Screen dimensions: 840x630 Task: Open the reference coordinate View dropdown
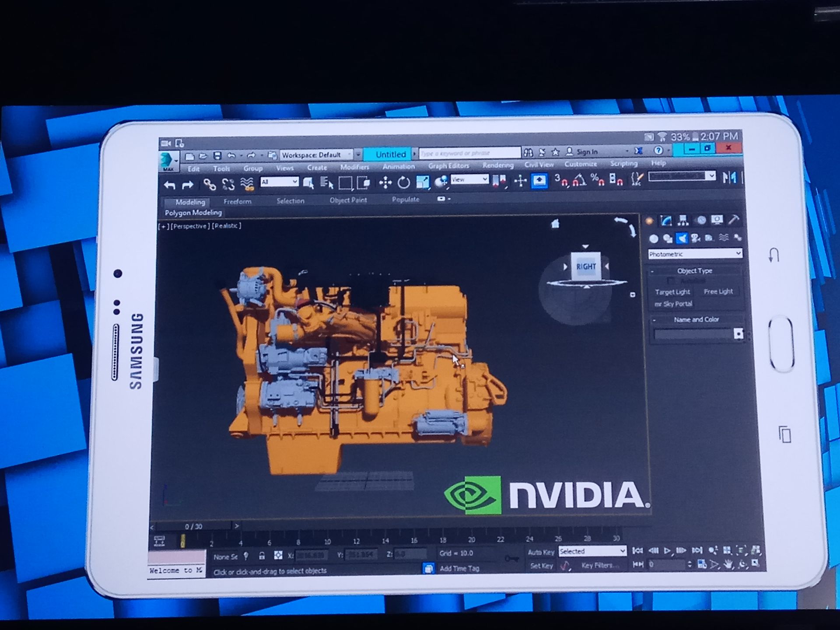469,179
